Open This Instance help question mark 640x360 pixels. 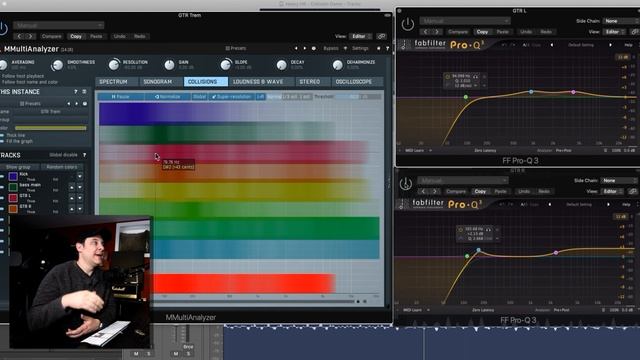[76, 92]
